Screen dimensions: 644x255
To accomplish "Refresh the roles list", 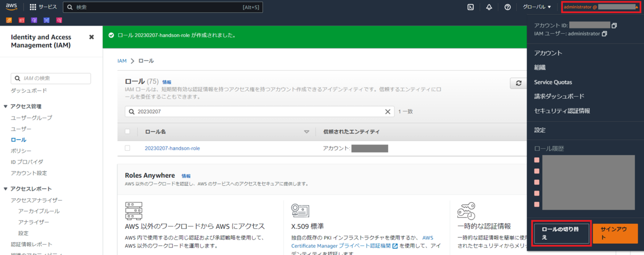I will click(x=518, y=83).
